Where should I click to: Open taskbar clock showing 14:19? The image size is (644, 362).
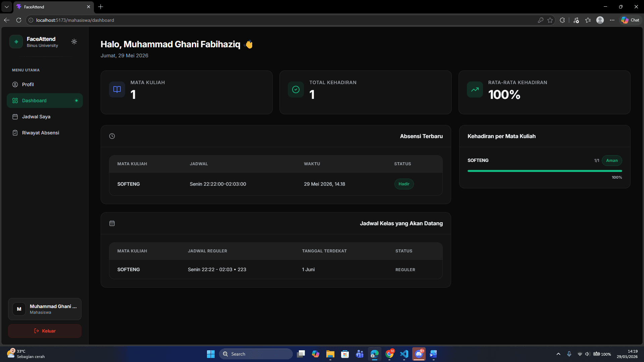(x=627, y=354)
